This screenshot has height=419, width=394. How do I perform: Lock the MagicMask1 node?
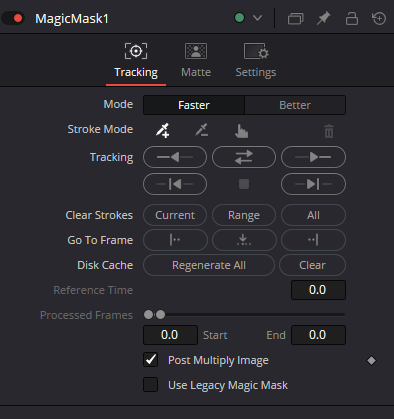coord(352,18)
